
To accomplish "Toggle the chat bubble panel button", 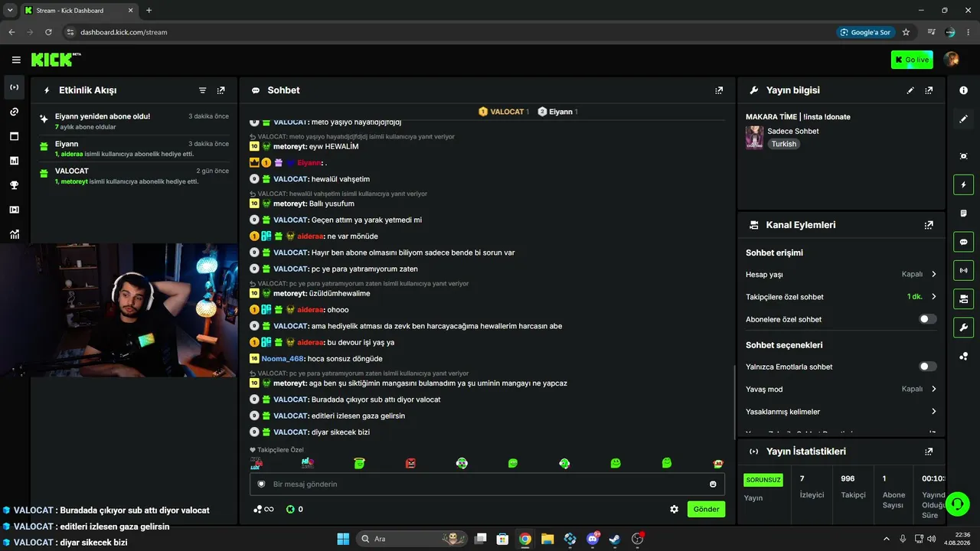I will 963,242.
